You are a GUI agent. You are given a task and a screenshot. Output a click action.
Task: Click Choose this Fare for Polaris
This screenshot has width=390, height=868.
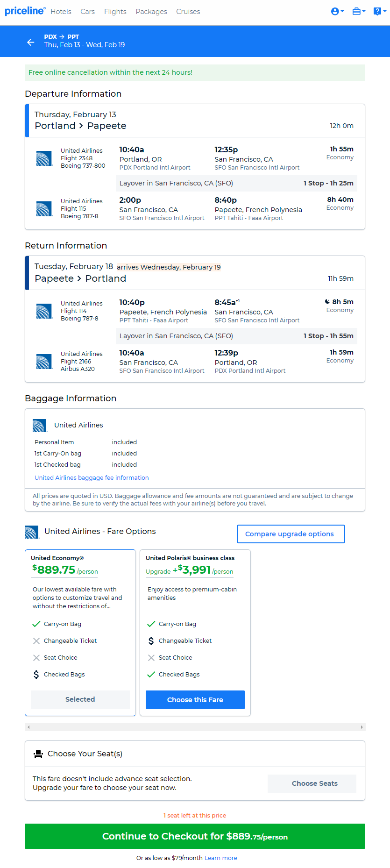coord(195,700)
